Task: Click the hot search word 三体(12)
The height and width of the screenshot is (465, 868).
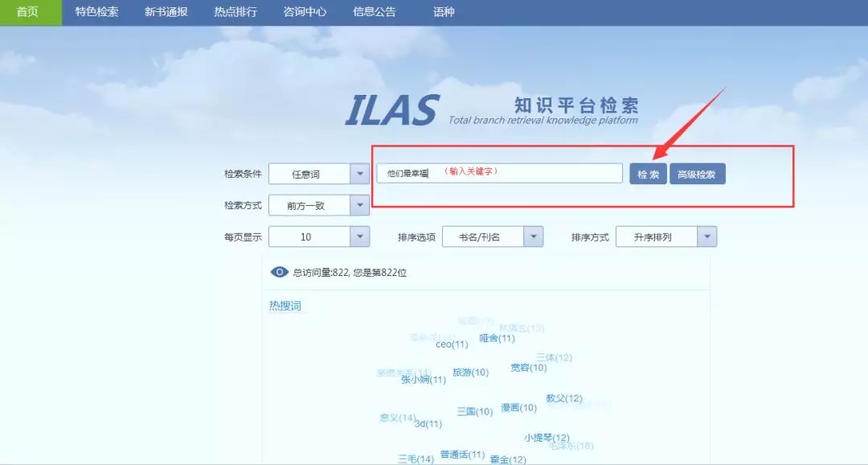Action: [554, 357]
